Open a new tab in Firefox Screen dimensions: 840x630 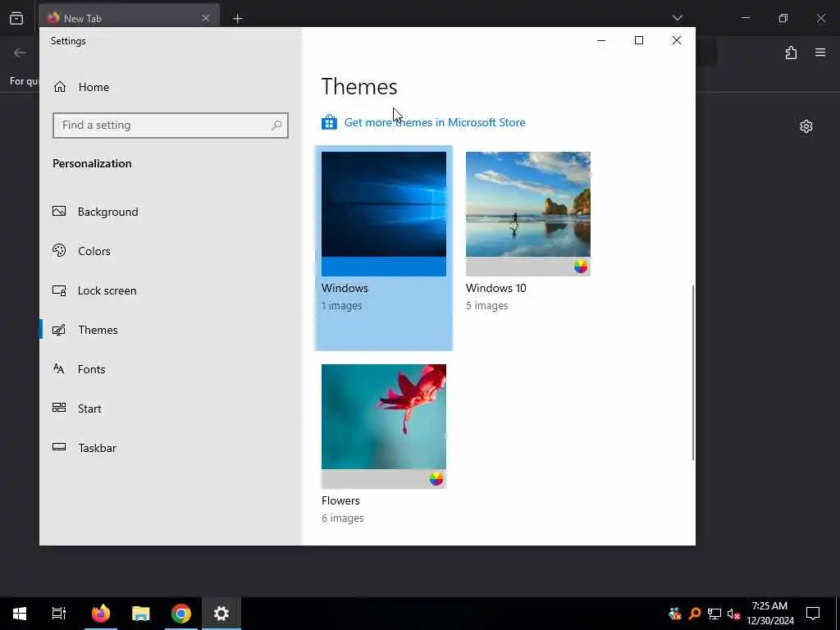click(x=237, y=19)
